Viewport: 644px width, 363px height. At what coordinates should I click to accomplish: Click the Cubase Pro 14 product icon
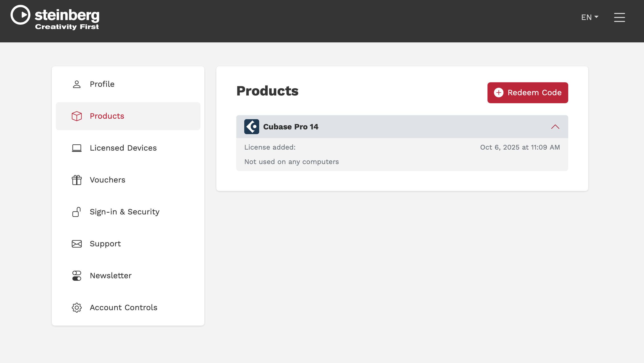click(x=251, y=127)
